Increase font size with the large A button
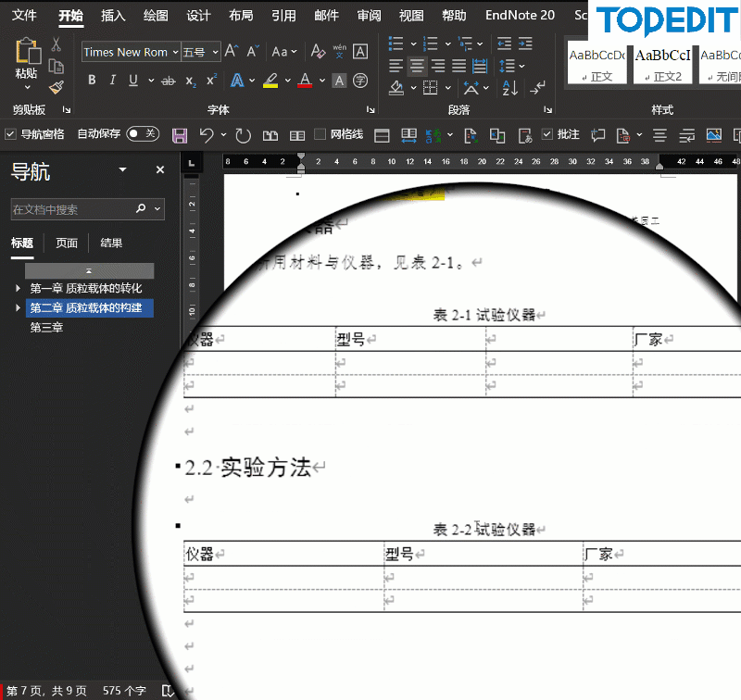Screen dimensions: 741x700 pos(231,51)
